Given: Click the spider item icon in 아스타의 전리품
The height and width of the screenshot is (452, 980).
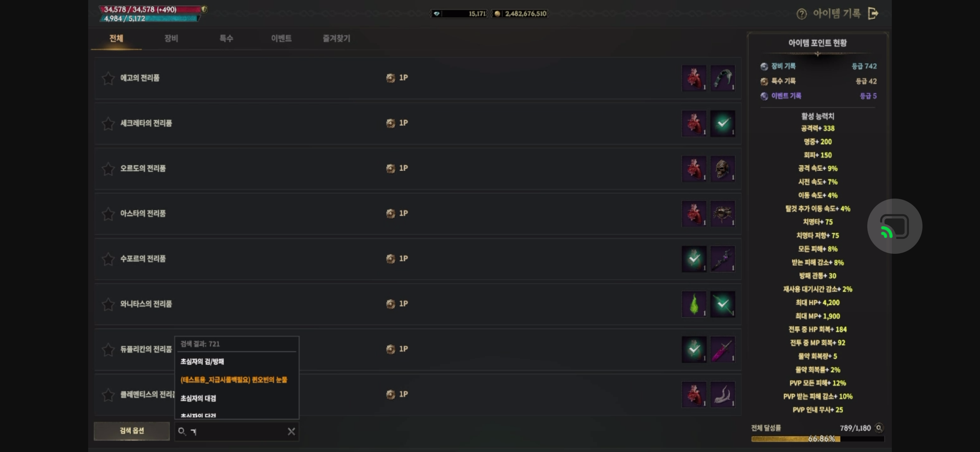Looking at the screenshot, I should [x=722, y=214].
